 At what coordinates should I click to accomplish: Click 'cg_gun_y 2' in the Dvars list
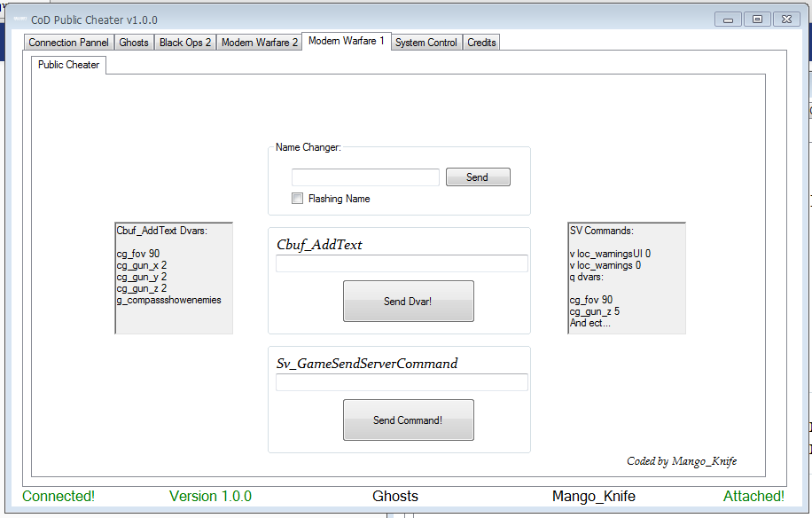point(141,277)
